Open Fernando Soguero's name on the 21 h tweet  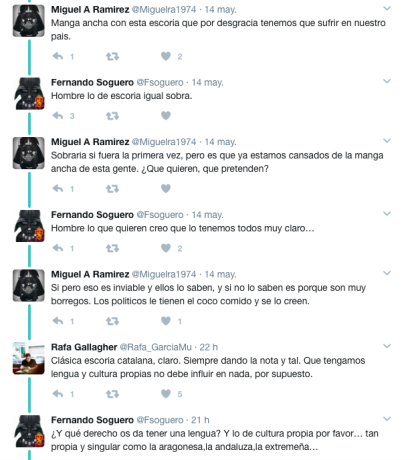pos(92,420)
